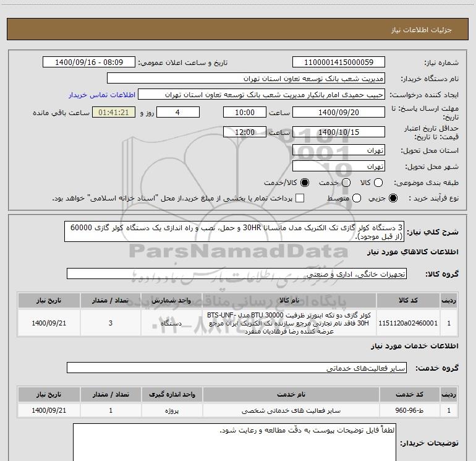Click the goods table نام کالا header
The width and height of the screenshot is (476, 461).
point(289,300)
